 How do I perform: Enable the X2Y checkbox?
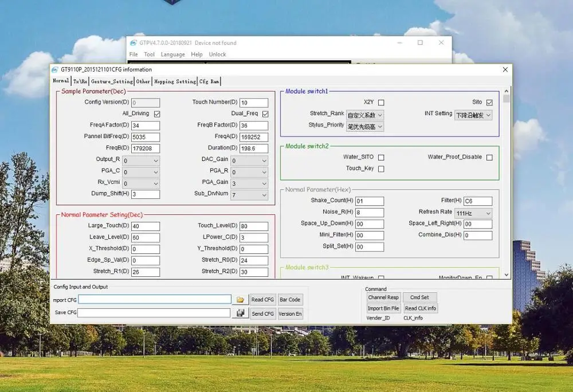click(x=381, y=103)
